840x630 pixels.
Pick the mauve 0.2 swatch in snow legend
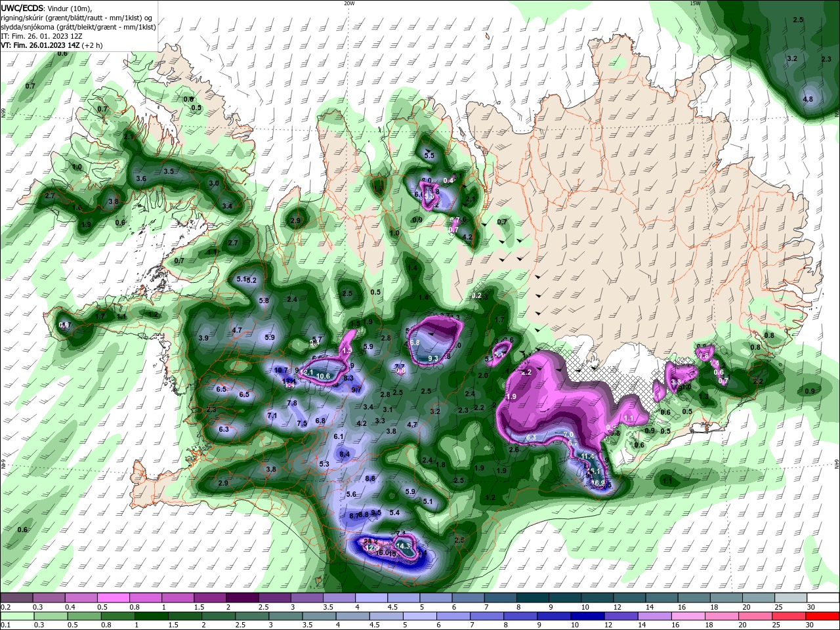(16, 598)
